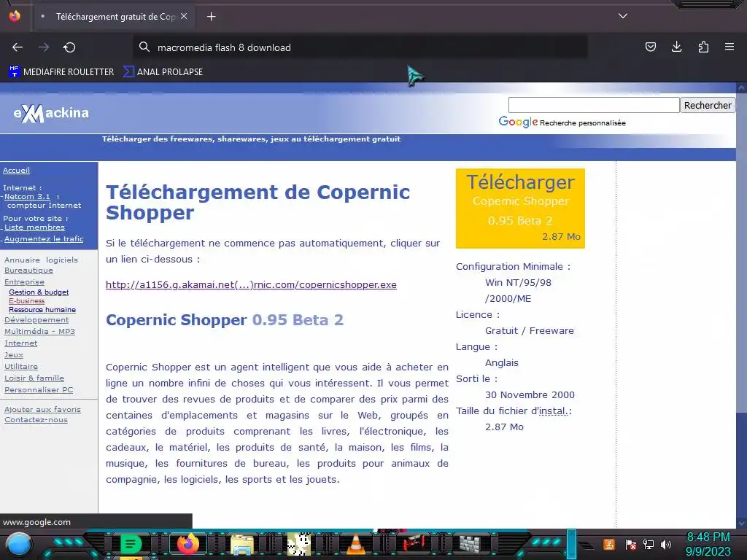Click the Gratuit / Freeware licence text
The image size is (747, 560).
530,330
